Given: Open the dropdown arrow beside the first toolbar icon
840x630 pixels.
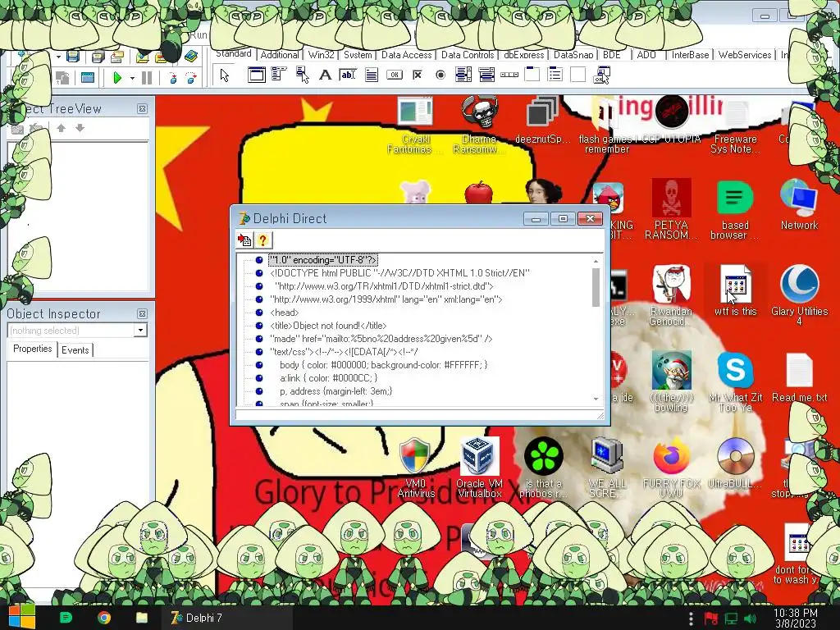Looking at the screenshot, I should 58,57.
